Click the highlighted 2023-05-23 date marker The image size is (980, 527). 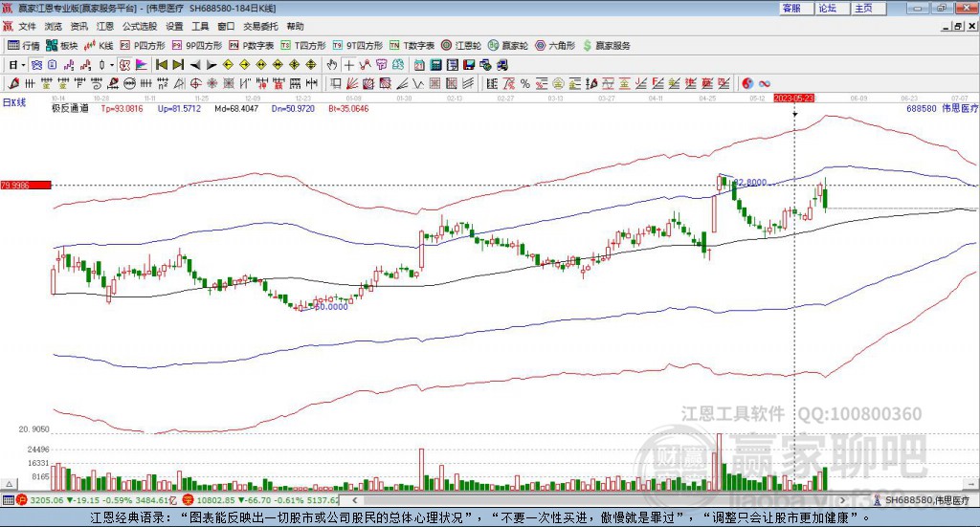(793, 99)
